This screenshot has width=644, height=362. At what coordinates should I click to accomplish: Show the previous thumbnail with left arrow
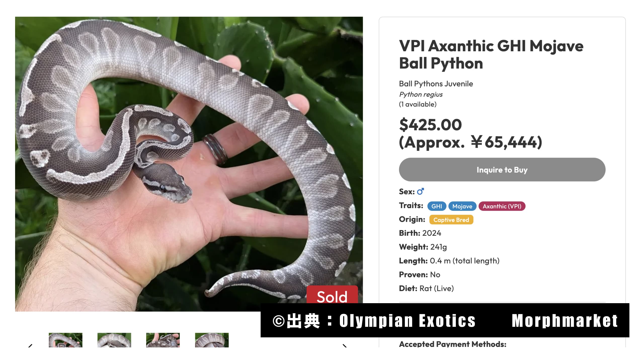[x=30, y=345]
